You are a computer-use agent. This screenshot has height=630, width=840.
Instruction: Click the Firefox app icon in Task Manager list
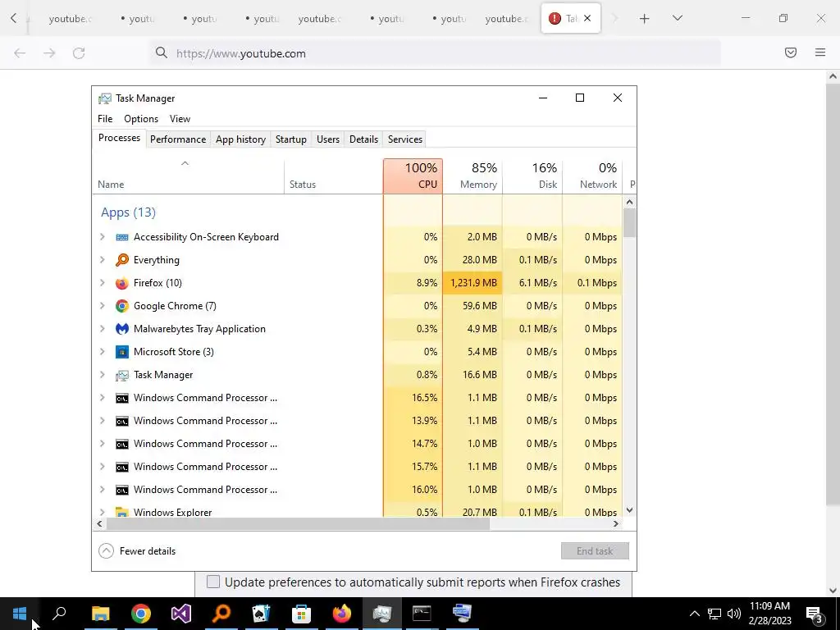[122, 283]
